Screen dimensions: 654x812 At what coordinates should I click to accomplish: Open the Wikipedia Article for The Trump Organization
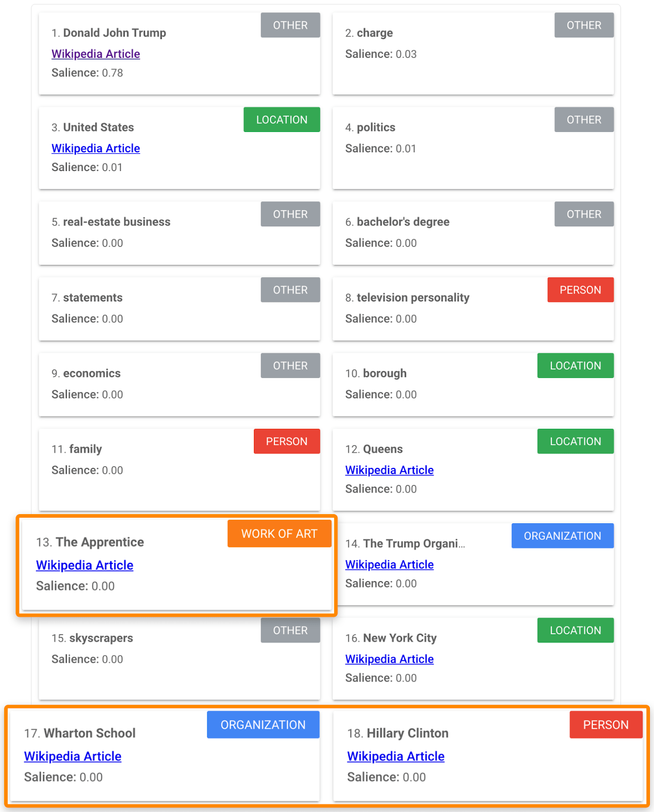[389, 564]
